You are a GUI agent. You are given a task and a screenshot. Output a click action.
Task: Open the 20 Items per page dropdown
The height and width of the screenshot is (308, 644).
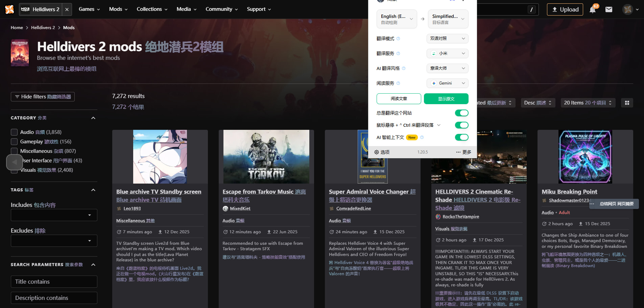588,103
